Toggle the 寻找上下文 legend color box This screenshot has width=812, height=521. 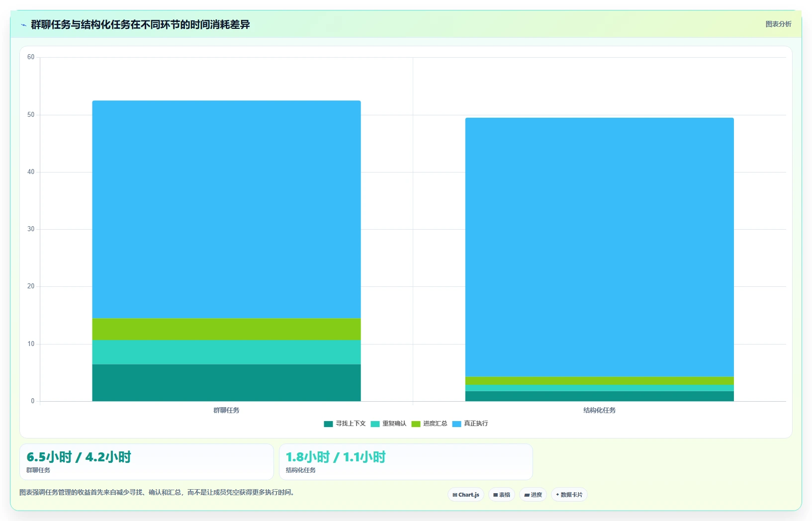click(328, 424)
